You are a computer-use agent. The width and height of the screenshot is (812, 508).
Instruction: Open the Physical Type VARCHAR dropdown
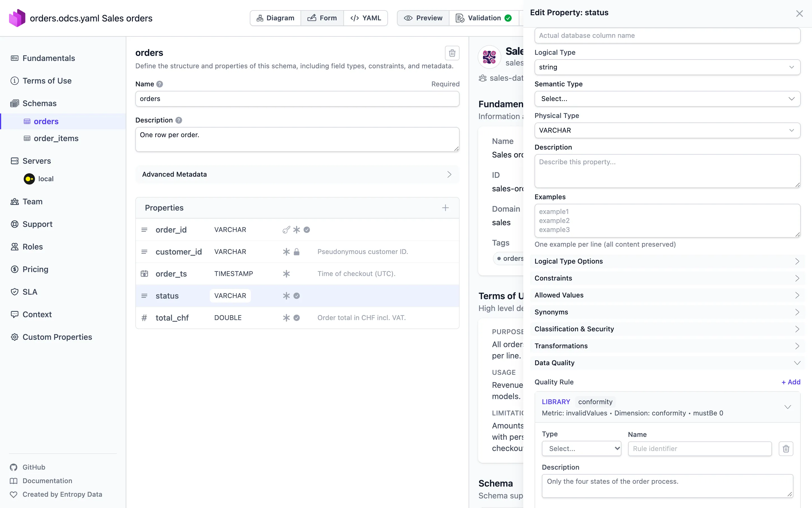667,130
